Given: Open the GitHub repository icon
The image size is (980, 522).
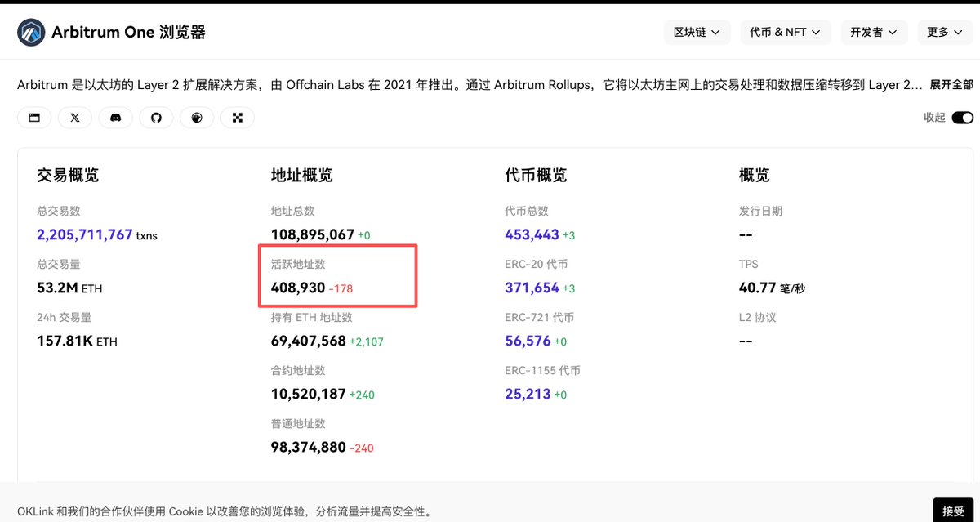Looking at the screenshot, I should (157, 118).
